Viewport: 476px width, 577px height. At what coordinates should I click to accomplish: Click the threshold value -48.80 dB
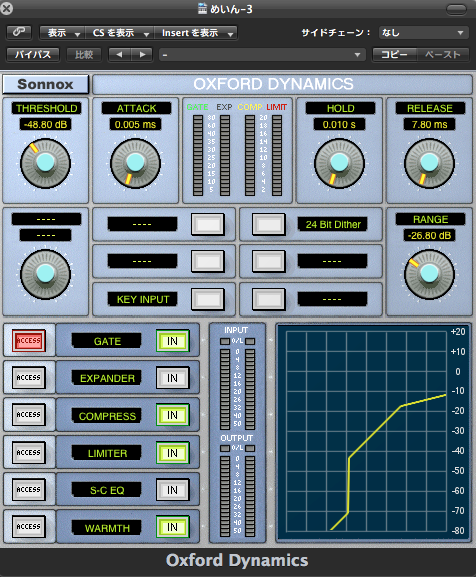tap(45, 124)
